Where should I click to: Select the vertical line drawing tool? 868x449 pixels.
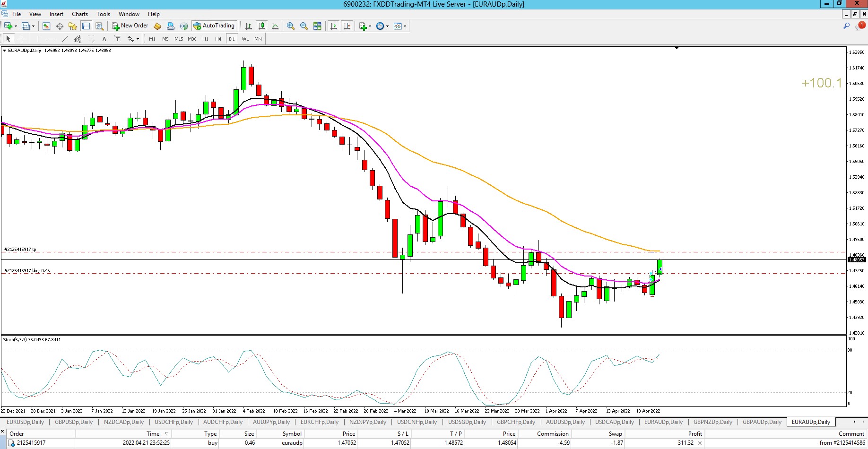pos(38,39)
